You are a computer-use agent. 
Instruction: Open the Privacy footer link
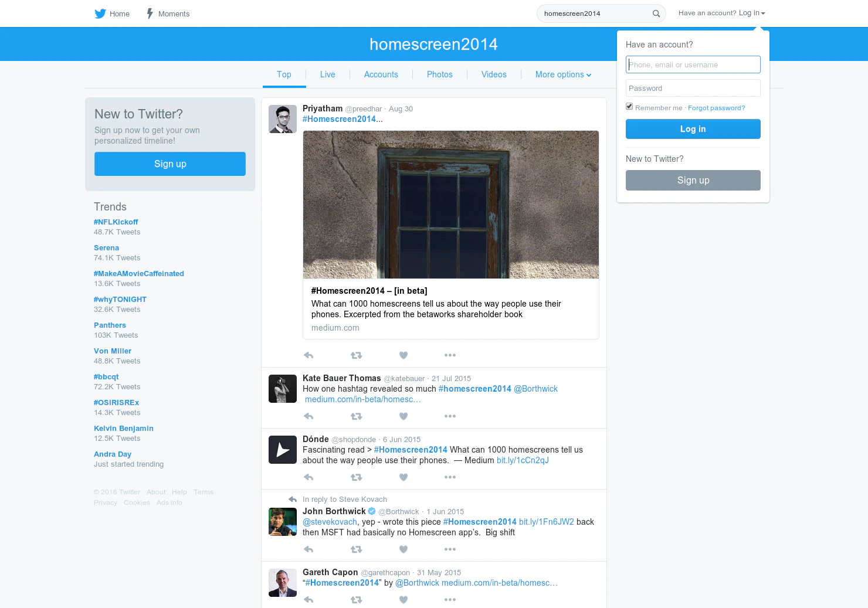106,502
